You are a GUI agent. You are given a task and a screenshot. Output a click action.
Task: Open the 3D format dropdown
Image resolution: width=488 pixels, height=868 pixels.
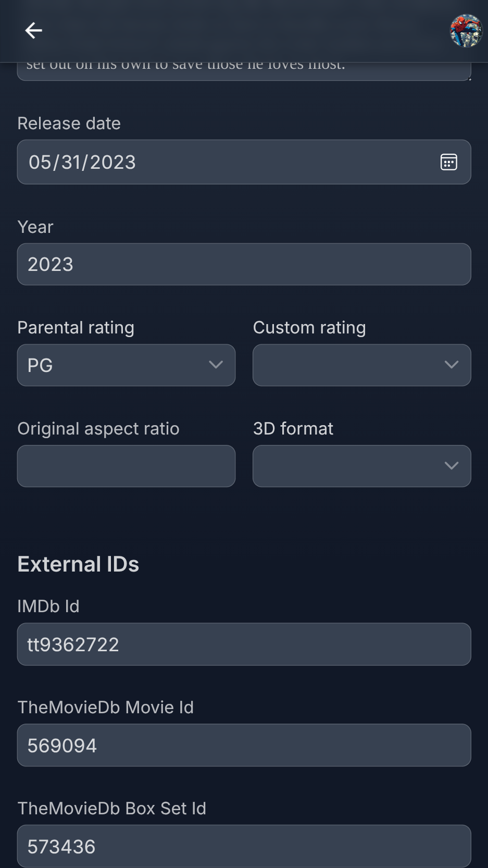(361, 466)
